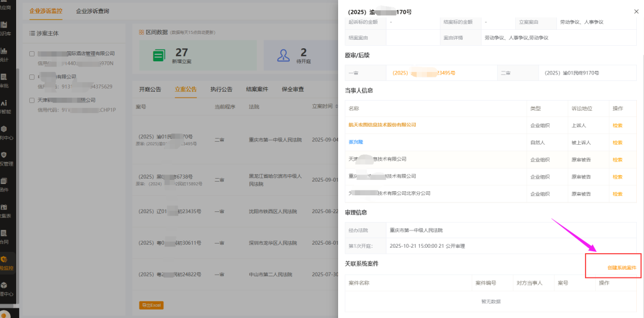Click the green 新增立案 documents icon
The image size is (644, 318).
(159, 55)
